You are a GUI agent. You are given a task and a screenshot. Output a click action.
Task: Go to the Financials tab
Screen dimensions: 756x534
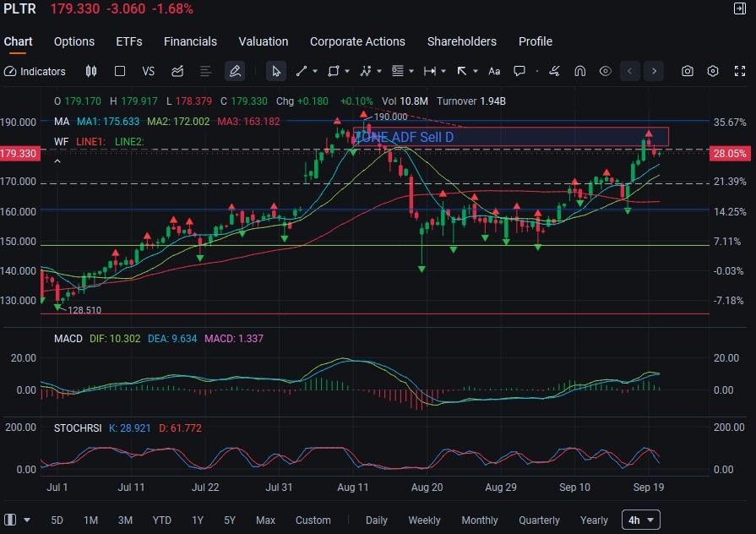[x=190, y=41]
